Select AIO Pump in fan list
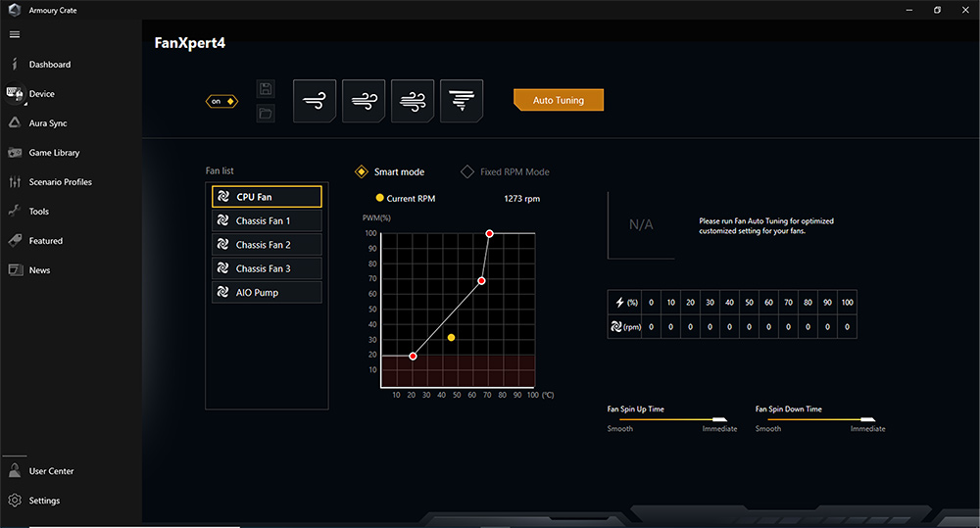 pyautogui.click(x=267, y=292)
